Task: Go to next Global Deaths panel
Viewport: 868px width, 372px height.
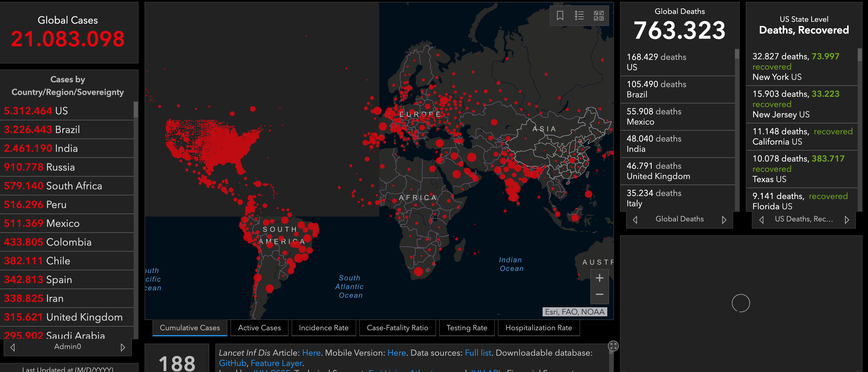Action: tap(724, 220)
